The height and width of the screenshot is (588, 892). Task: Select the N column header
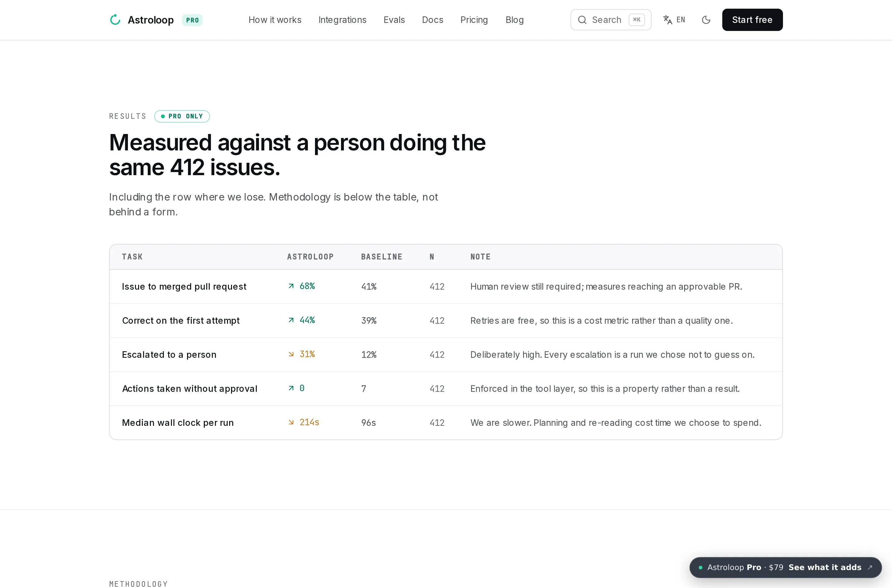click(432, 257)
